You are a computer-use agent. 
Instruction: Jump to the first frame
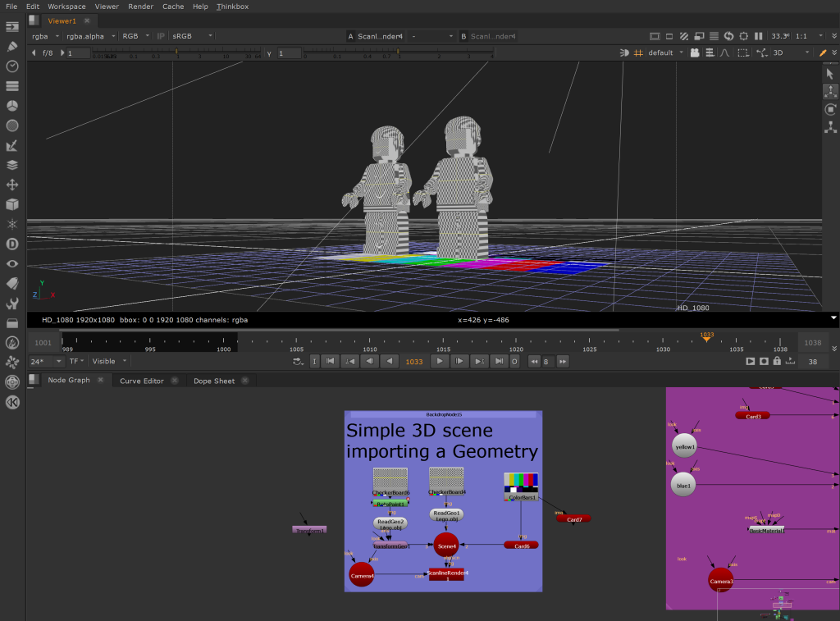coord(330,361)
